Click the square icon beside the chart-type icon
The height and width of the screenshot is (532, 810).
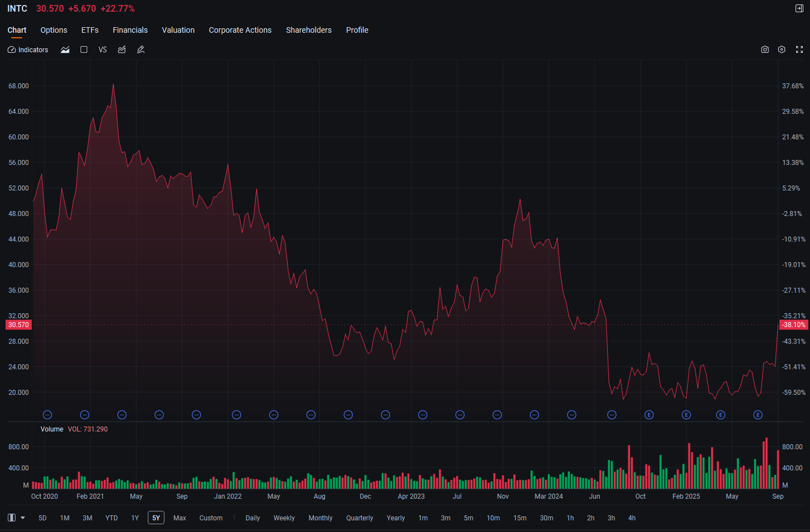pos(84,49)
